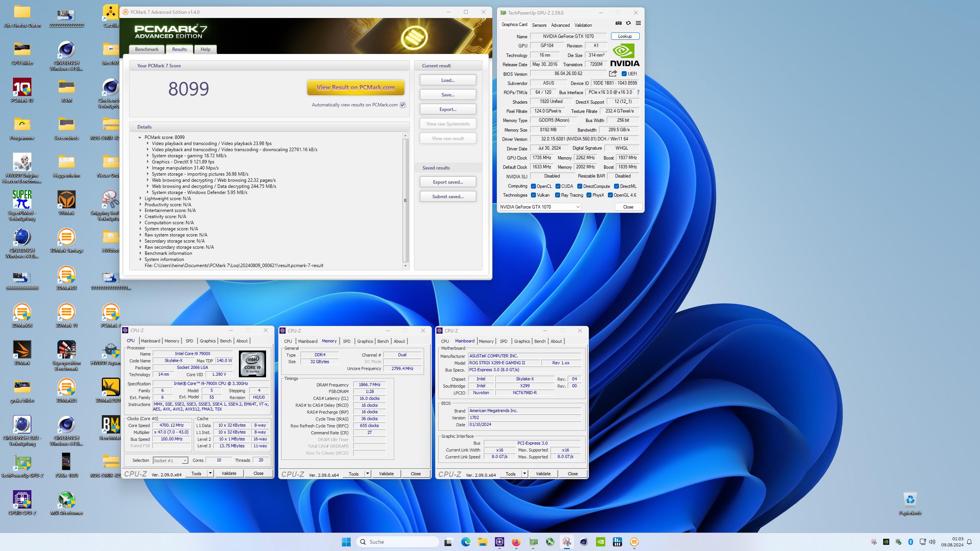Viewport: 980px width, 551px height.
Task: Open the Socket #1 selection dropdown in CPU-Z
Action: tap(170, 460)
